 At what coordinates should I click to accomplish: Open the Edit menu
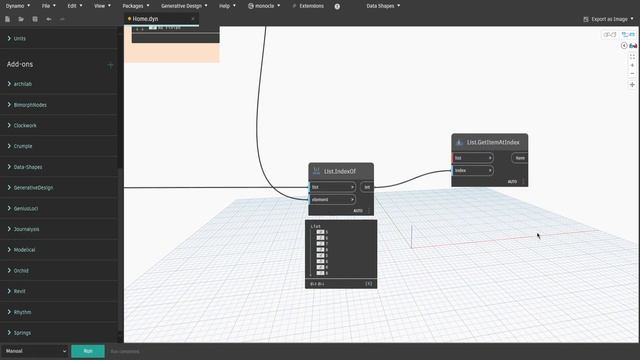tap(75, 6)
